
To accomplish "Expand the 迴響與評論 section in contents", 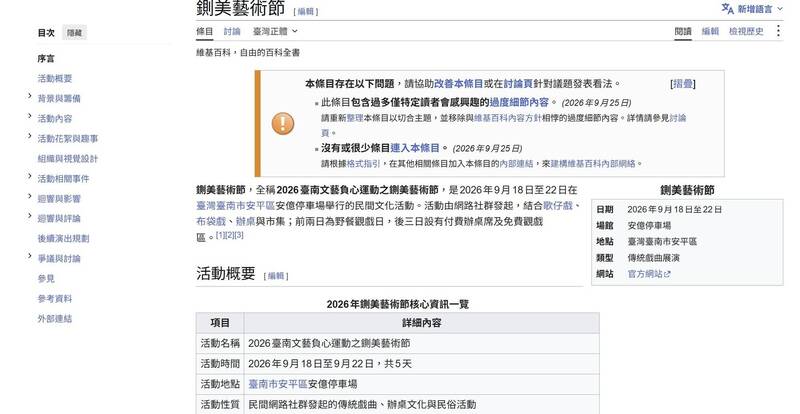I will [x=30, y=216].
